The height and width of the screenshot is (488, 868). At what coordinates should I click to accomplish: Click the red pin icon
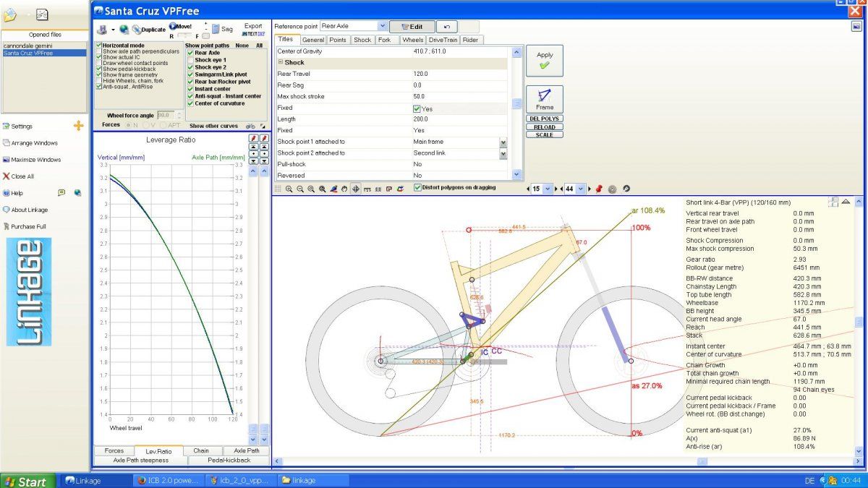598,189
